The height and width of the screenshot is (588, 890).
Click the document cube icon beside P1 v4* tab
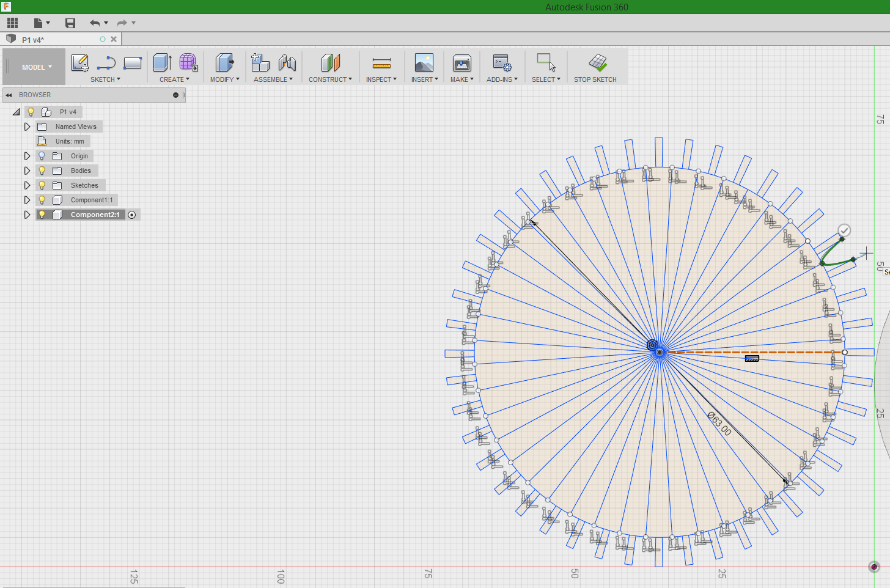coord(11,39)
